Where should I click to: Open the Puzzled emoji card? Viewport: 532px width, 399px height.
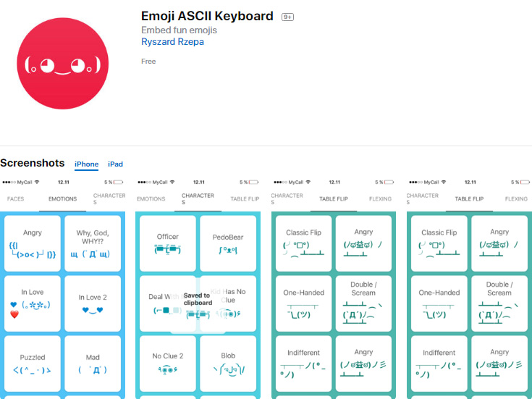[x=32, y=363]
